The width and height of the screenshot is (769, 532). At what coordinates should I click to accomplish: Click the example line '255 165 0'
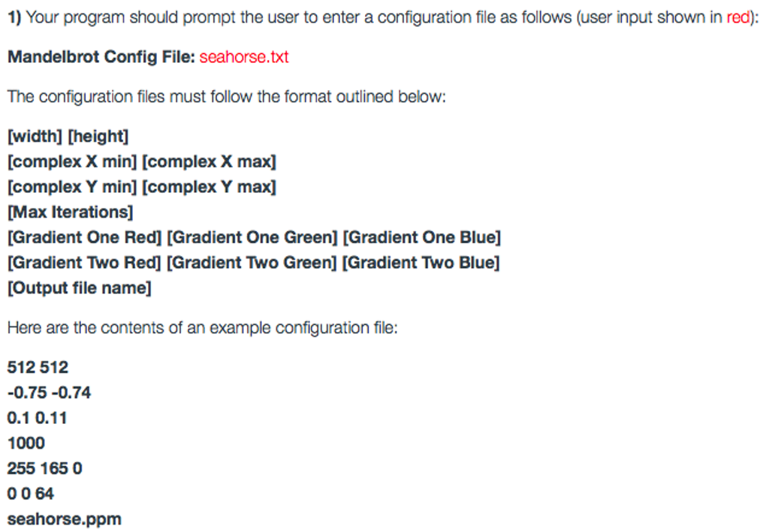44,469
